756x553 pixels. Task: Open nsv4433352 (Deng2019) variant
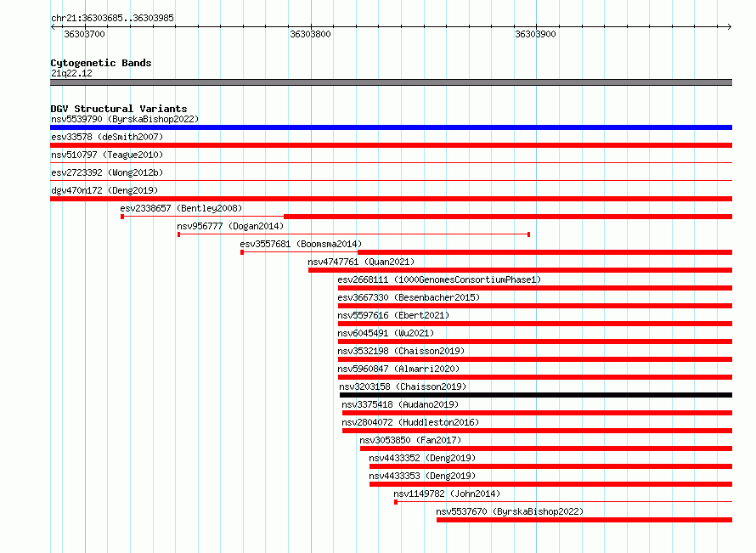point(422,458)
